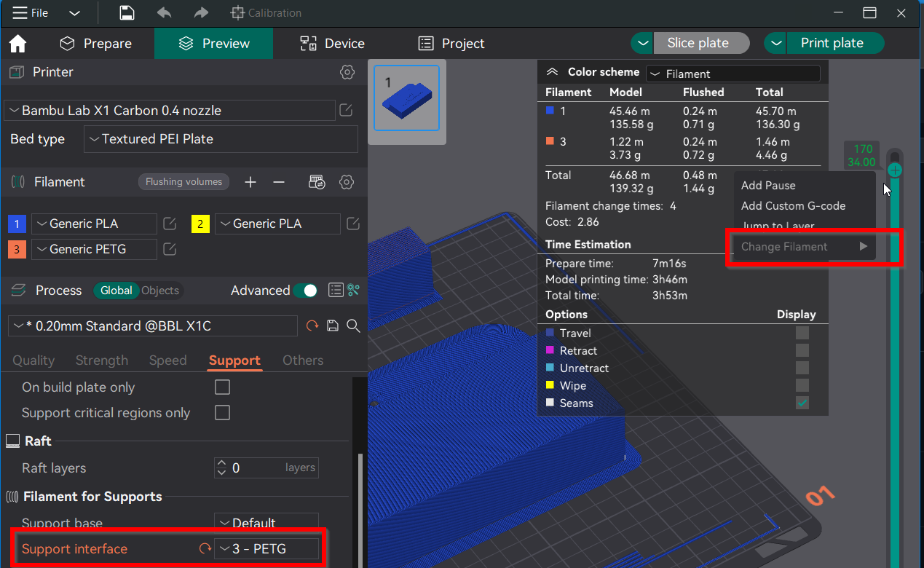The width and height of the screenshot is (924, 568).
Task: Save the process preset with the floppy icon
Action: click(333, 326)
